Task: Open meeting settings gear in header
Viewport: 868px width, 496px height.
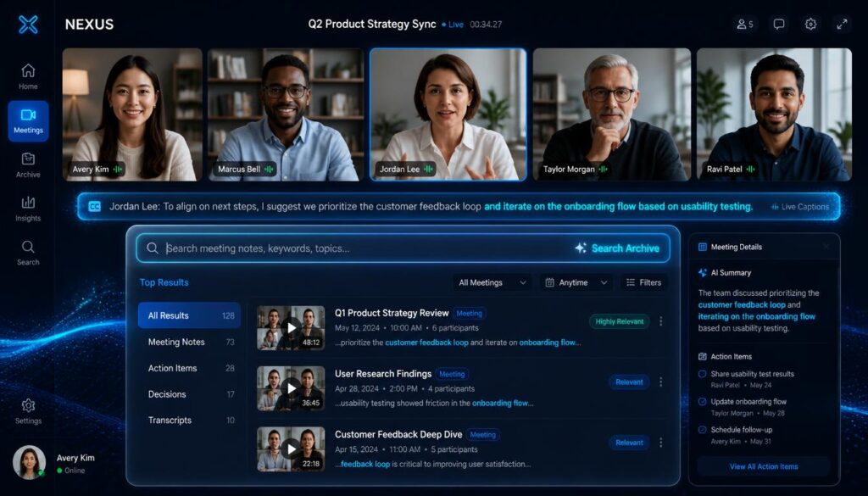Action: 810,25
